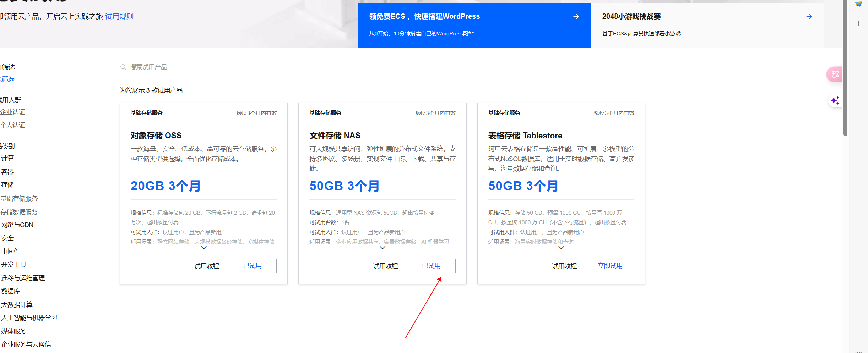The height and width of the screenshot is (353, 868).
Task: Choose 基础存储服务 subcategory
Action: click(19, 199)
